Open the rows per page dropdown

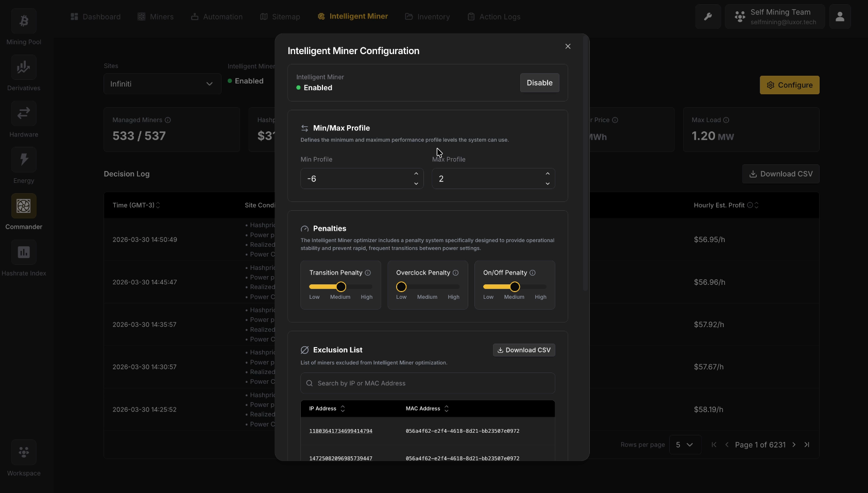[685, 445]
